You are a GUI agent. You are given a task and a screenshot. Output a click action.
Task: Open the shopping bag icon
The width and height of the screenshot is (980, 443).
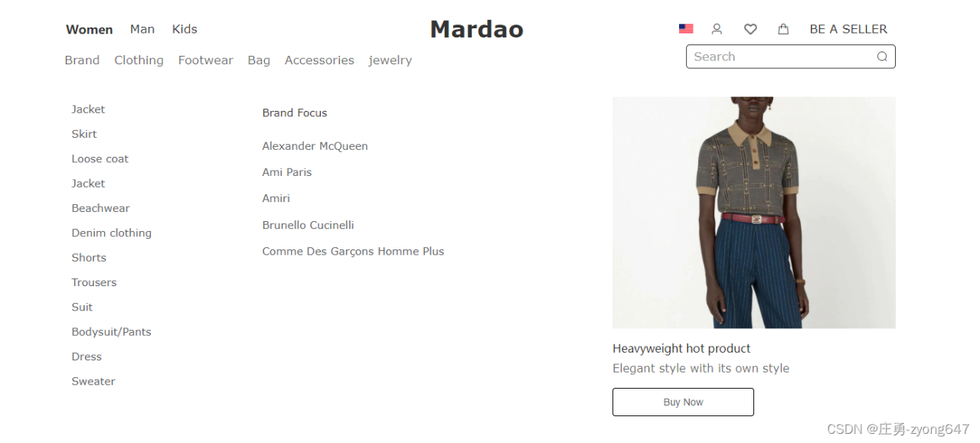pos(783,29)
